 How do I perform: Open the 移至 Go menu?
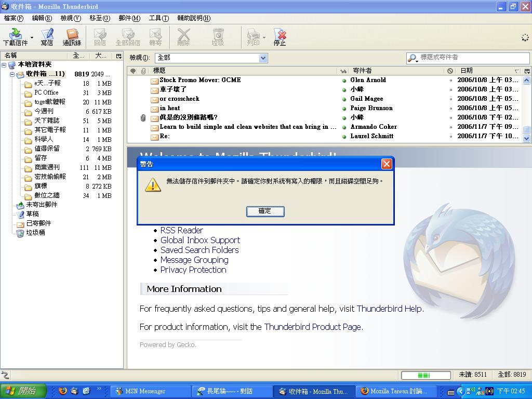100,18
